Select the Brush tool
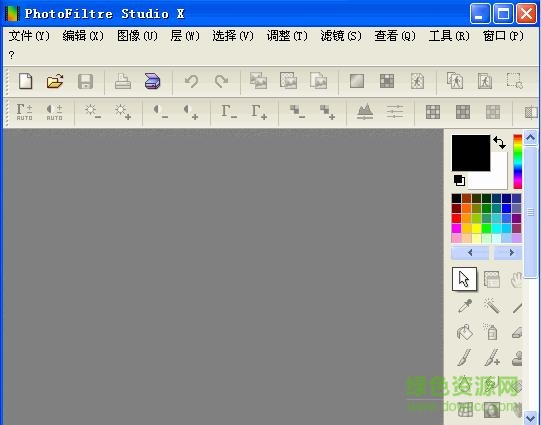Viewport: 541px width, 425px height. click(464, 358)
